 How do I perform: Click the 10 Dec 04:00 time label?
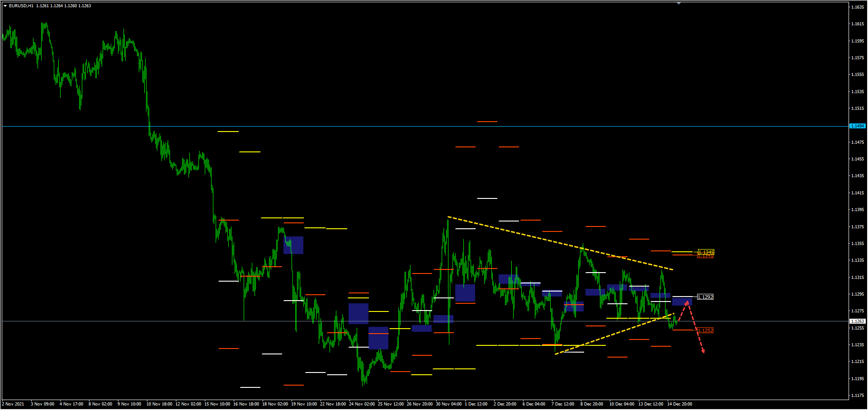coord(622,404)
